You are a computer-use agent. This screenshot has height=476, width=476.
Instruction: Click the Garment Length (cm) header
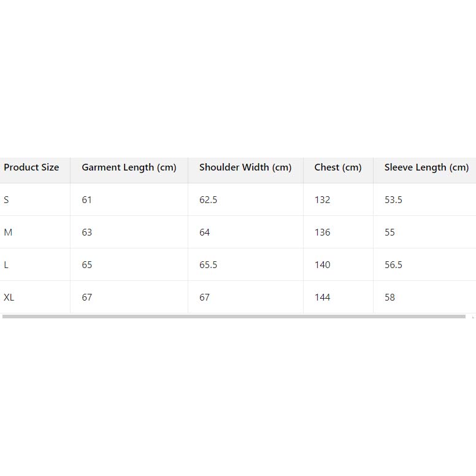[129, 167]
